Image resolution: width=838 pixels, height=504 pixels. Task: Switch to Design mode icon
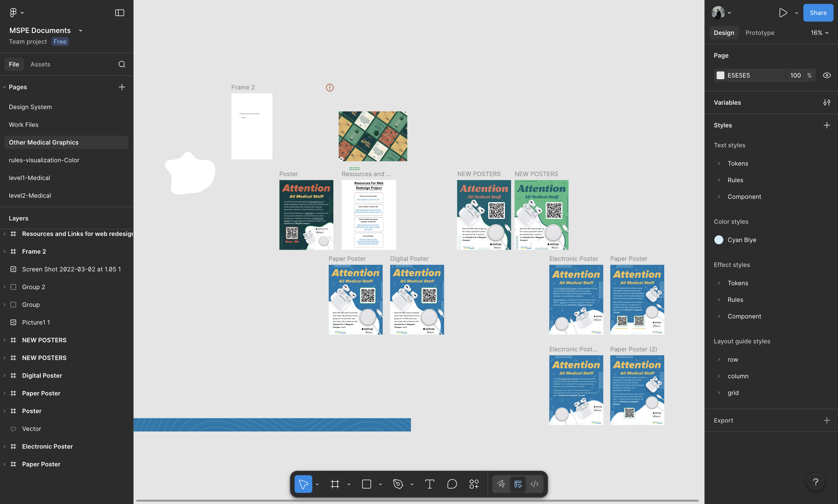click(x=518, y=484)
